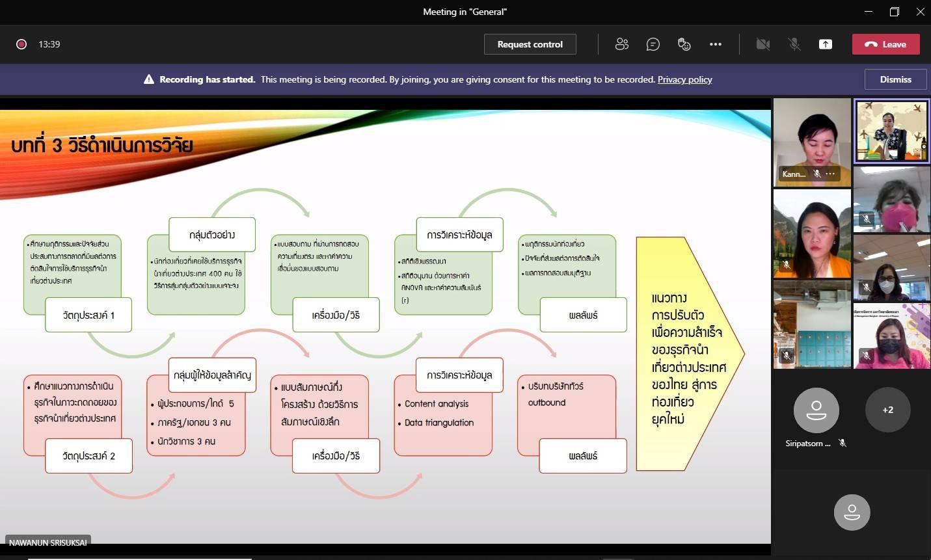Open More actions ellipsis menu

click(716, 44)
